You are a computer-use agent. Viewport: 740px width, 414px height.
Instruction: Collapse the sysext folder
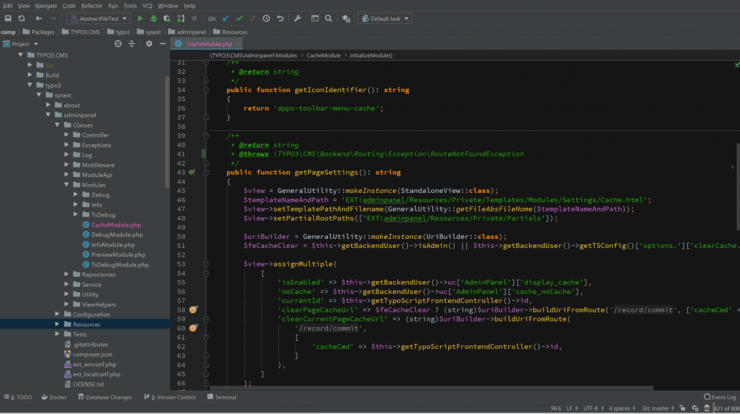pyautogui.click(x=39, y=95)
